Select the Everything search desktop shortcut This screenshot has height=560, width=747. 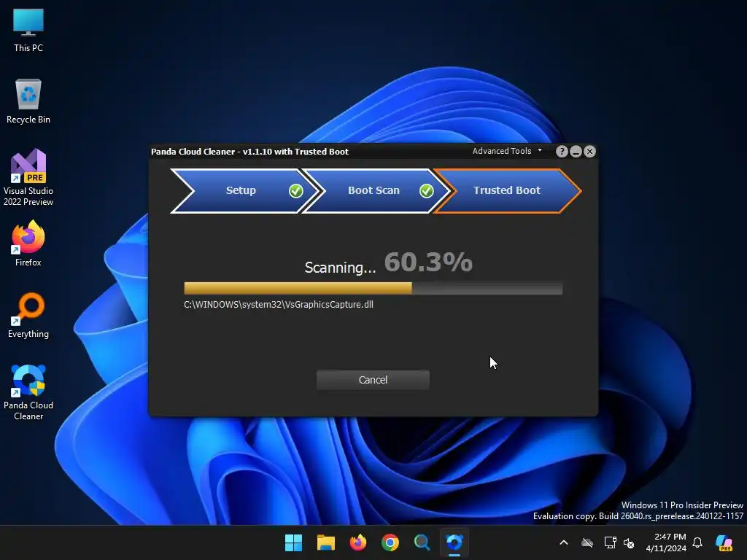28,315
